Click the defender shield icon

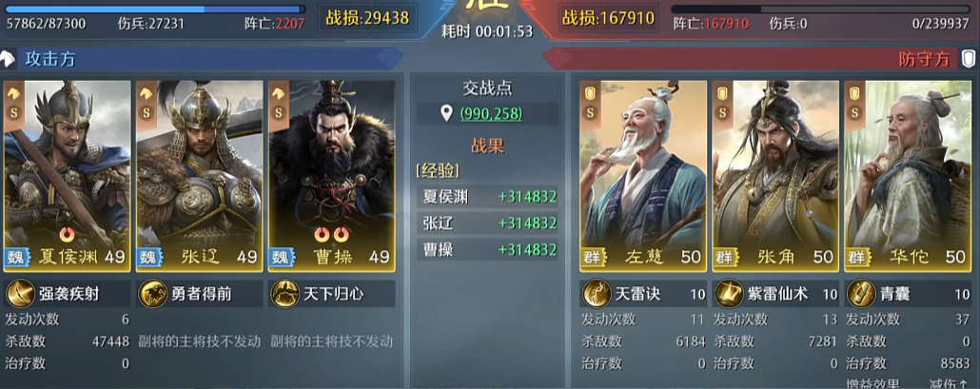[x=969, y=59]
